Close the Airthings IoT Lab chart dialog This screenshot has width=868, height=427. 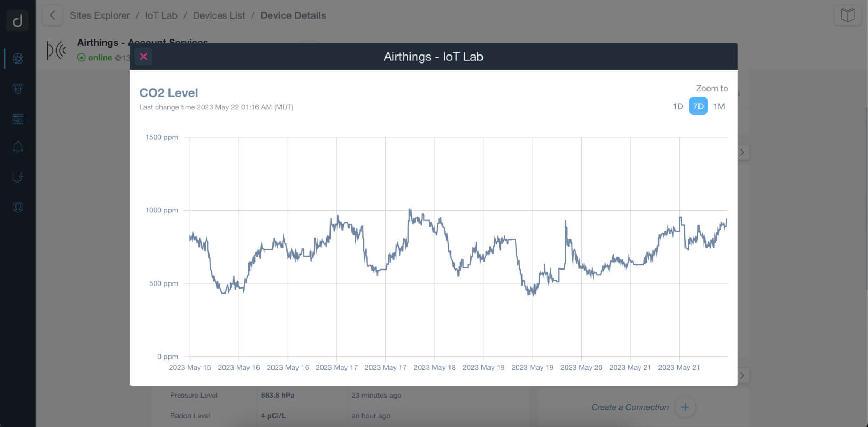[143, 57]
